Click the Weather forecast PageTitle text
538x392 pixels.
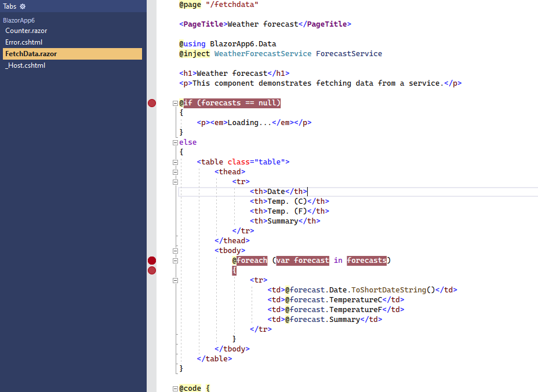tap(261, 24)
